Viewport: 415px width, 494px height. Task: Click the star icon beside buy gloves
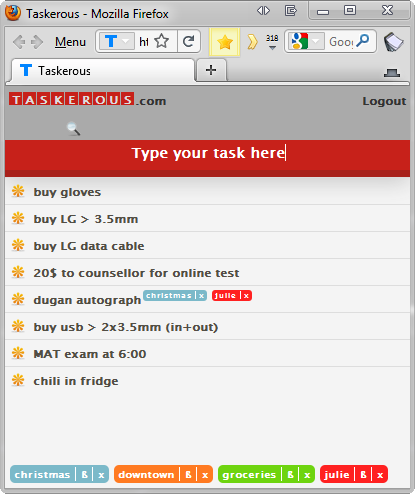pos(18,191)
